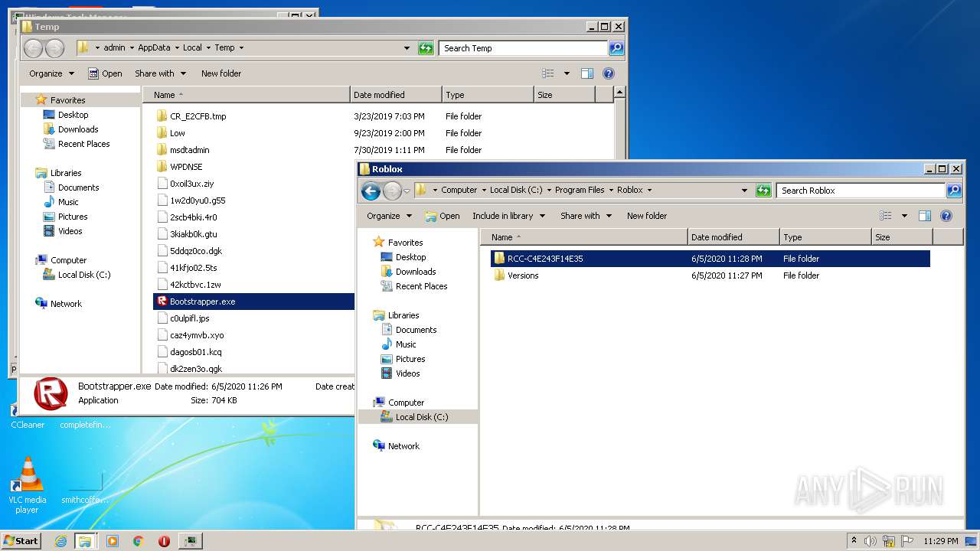Expand address history dropdown in Temp window
Image resolution: width=980 pixels, height=551 pixels.
[407, 48]
